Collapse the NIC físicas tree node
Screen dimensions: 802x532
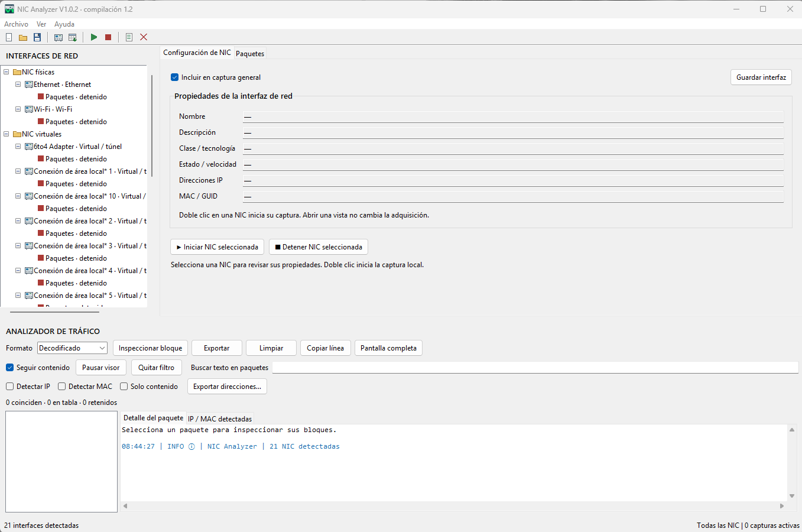[x=7, y=72]
